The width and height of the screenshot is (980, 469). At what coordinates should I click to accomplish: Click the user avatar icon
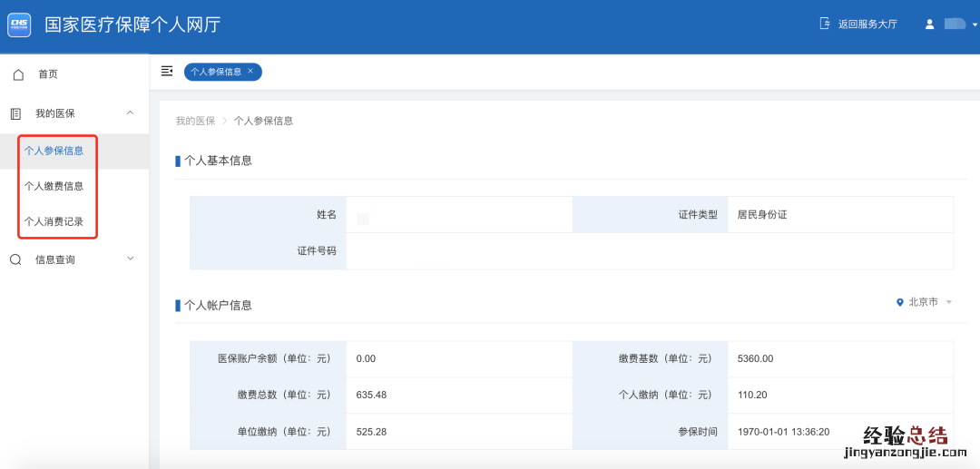pos(929,24)
